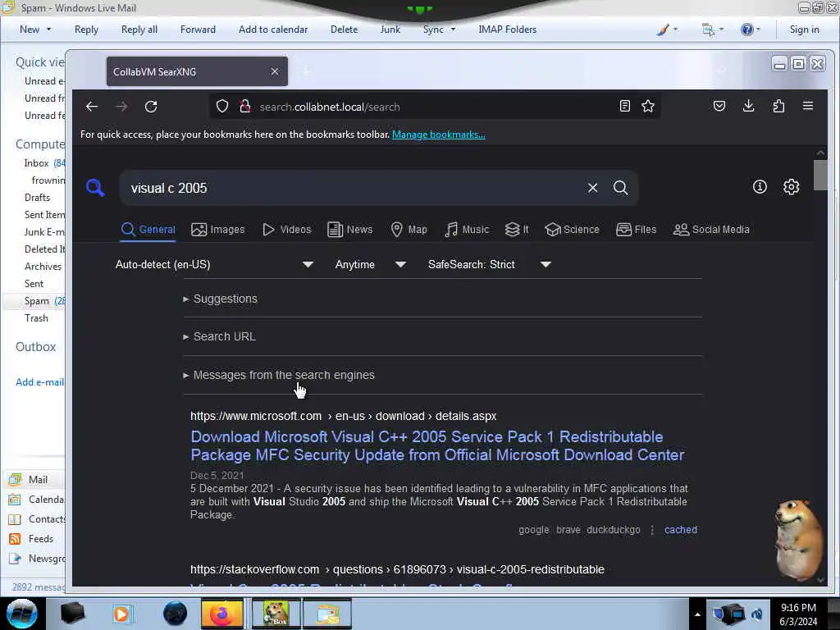Open the Windows Live Mail help icon

pos(747,30)
